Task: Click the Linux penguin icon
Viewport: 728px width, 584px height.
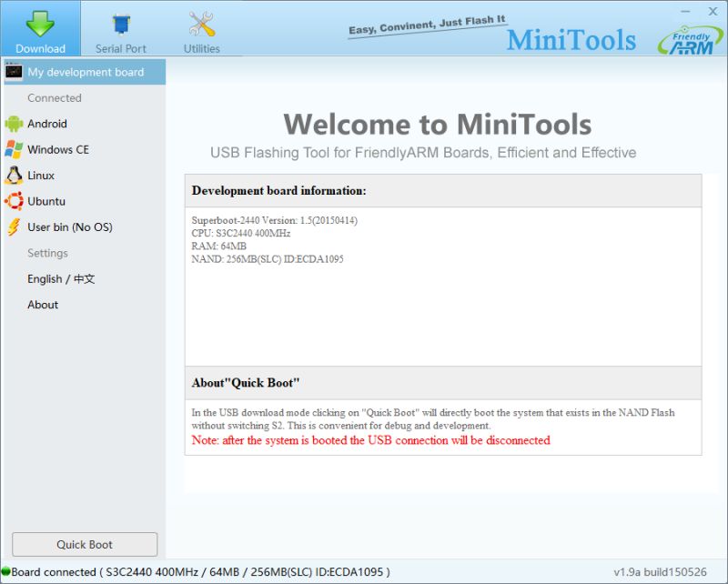Action: pyautogui.click(x=14, y=176)
